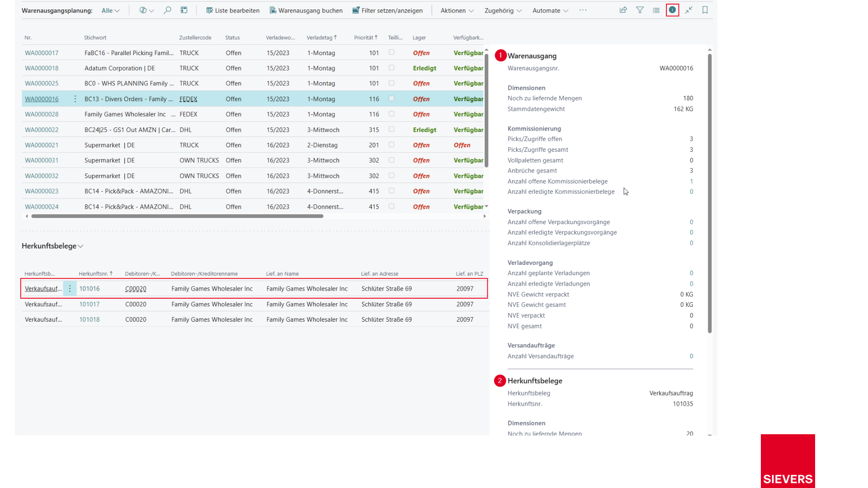Toggle the filter pane funnel icon
The image size is (868, 488).
click(640, 10)
